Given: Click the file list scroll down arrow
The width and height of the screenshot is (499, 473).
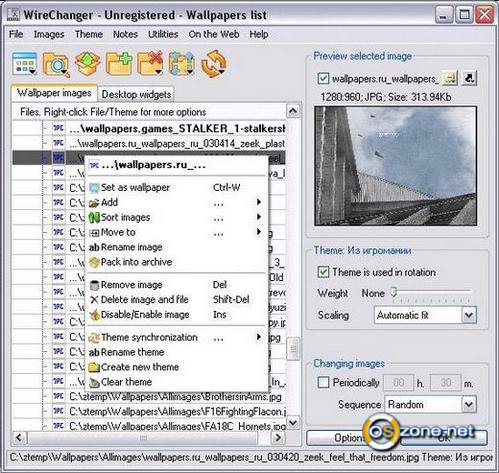Looking at the screenshot, I should pyautogui.click(x=293, y=423).
